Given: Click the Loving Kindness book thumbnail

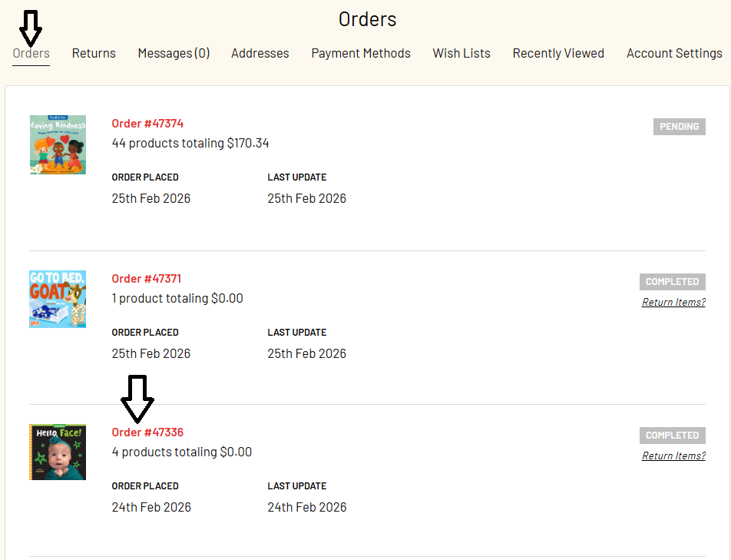Looking at the screenshot, I should click(58, 144).
